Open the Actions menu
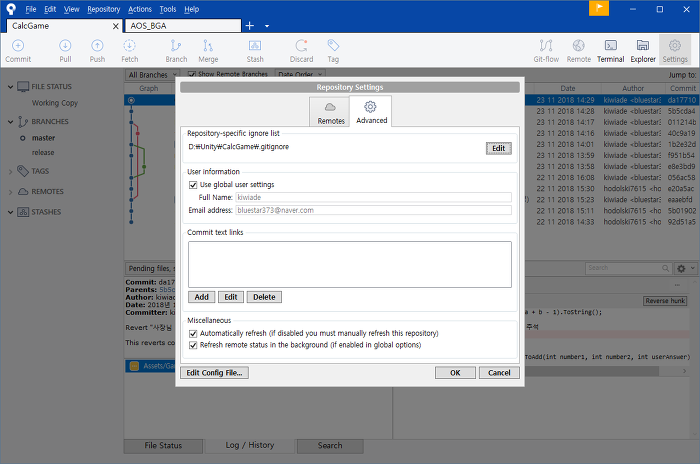The width and height of the screenshot is (700, 464). tap(140, 9)
